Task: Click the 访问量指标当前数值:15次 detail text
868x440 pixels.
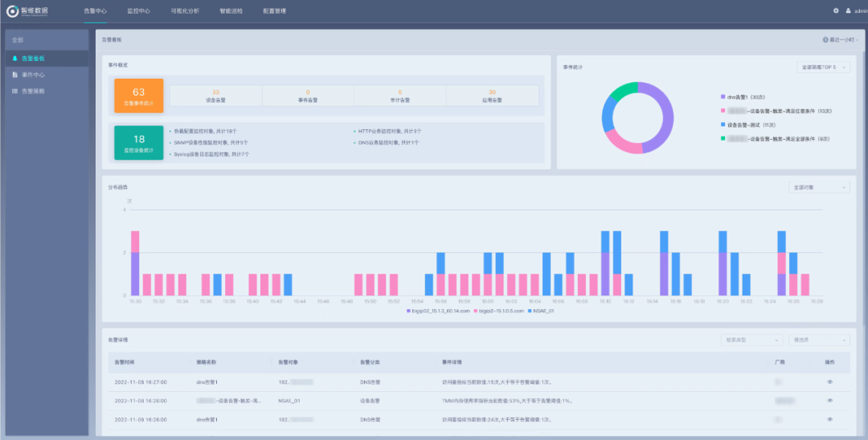Action: coord(496,381)
